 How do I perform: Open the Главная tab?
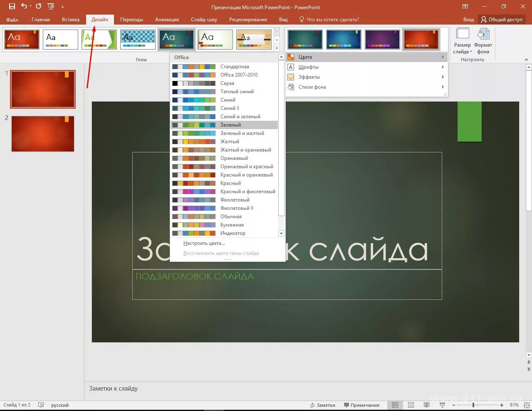(x=41, y=20)
